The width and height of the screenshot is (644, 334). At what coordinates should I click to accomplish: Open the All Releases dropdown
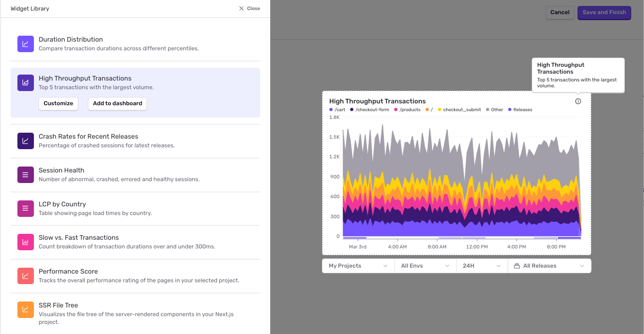coord(549,266)
